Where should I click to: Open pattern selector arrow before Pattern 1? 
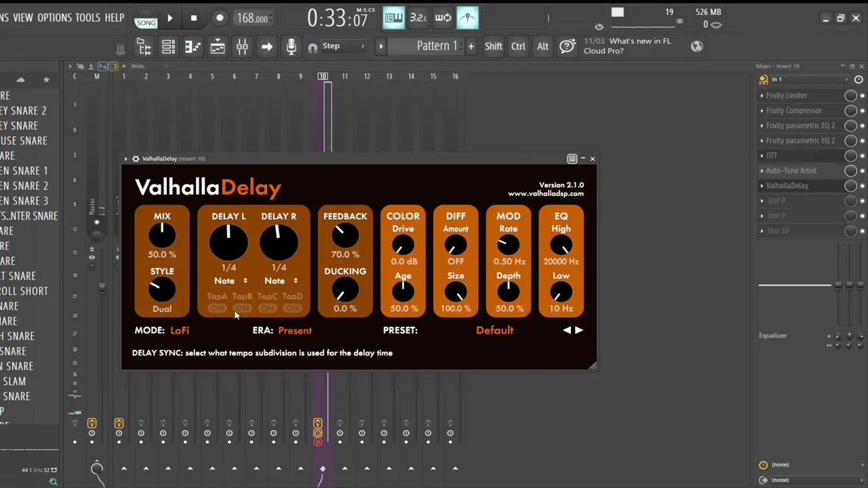pyautogui.click(x=381, y=46)
